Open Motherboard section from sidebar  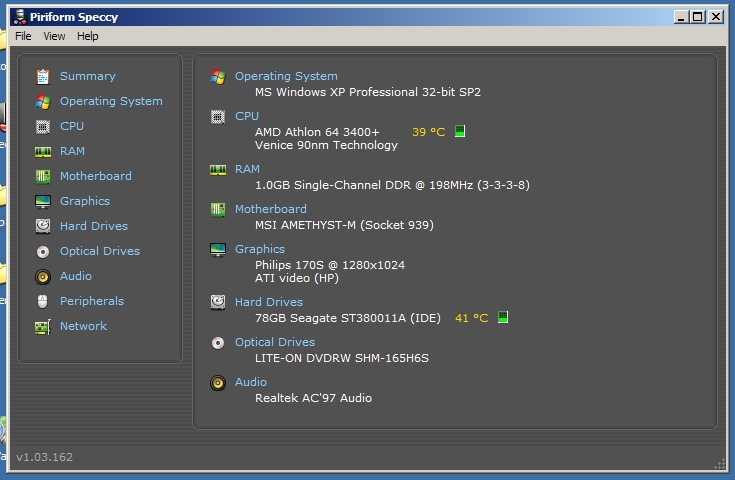(96, 176)
